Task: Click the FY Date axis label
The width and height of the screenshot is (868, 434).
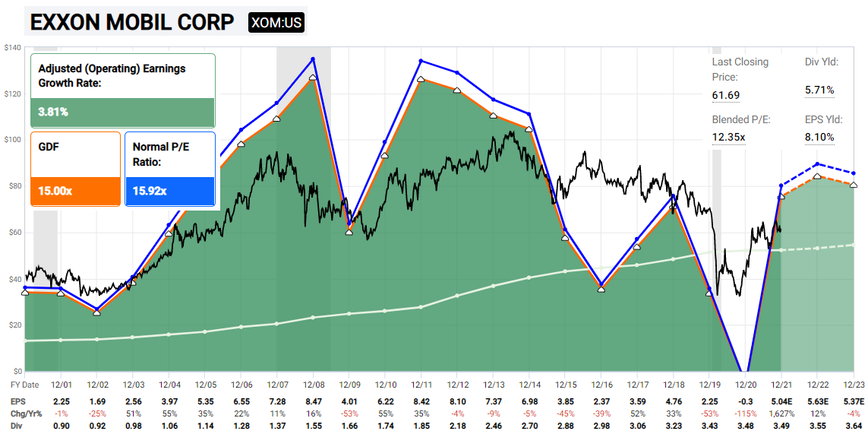Action: click(24, 384)
